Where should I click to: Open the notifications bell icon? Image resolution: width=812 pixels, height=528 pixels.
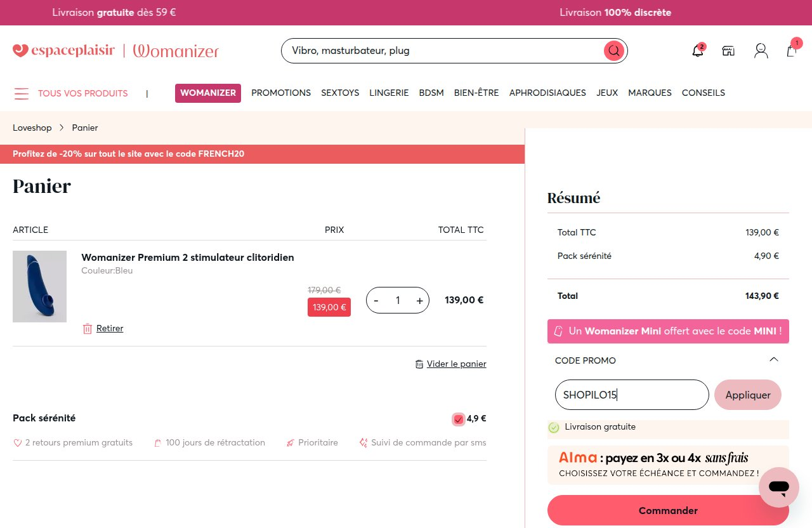698,51
